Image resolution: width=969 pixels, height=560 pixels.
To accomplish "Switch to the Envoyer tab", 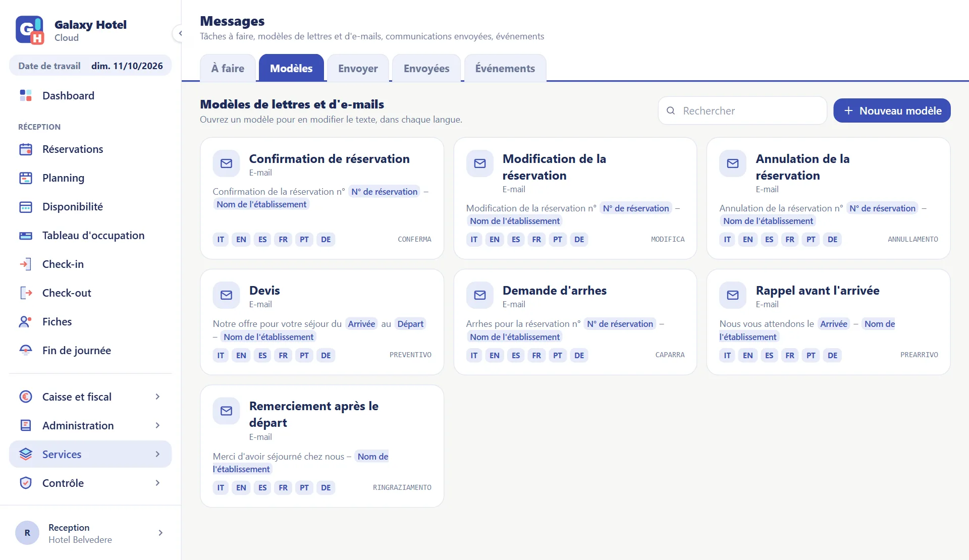I will coord(358,68).
